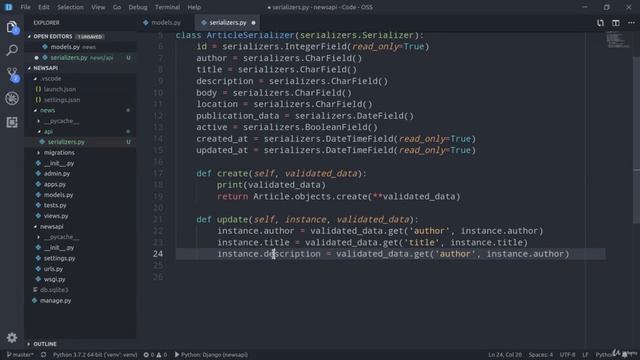The image size is (640, 360).
Task: Click 'ArticleSerializer' class name in code
Action: [x=250, y=35]
